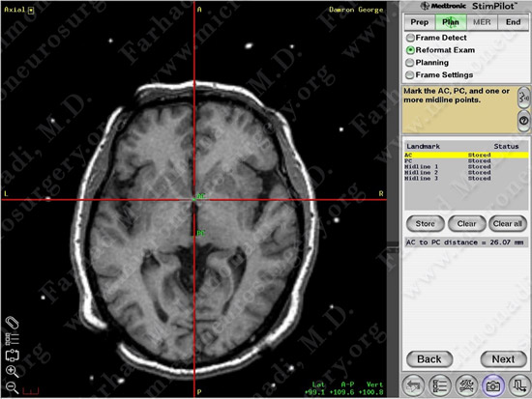The width and height of the screenshot is (532, 399).
Task: Click the Clear all button
Action: [508, 224]
